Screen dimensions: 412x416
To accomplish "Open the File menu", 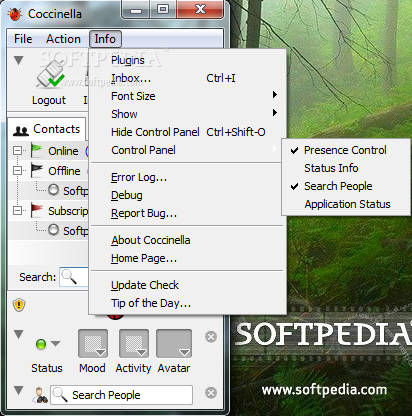I will 23,39.
